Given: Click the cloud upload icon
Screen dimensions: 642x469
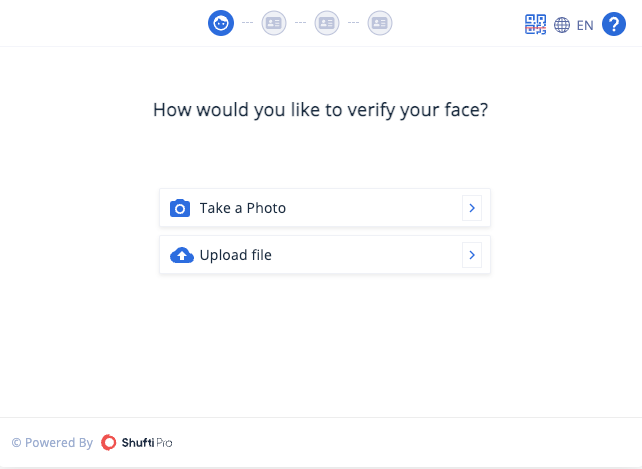Looking at the screenshot, I should (x=182, y=255).
